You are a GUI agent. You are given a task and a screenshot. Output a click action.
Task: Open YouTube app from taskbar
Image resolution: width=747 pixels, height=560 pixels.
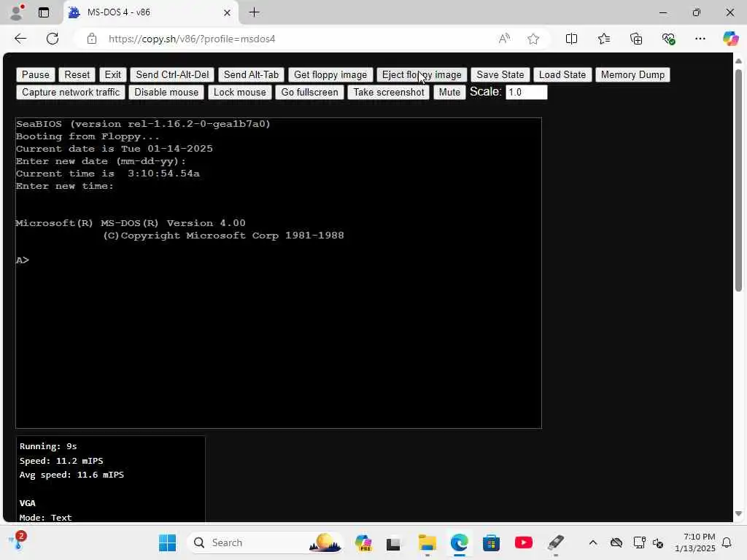point(524,542)
